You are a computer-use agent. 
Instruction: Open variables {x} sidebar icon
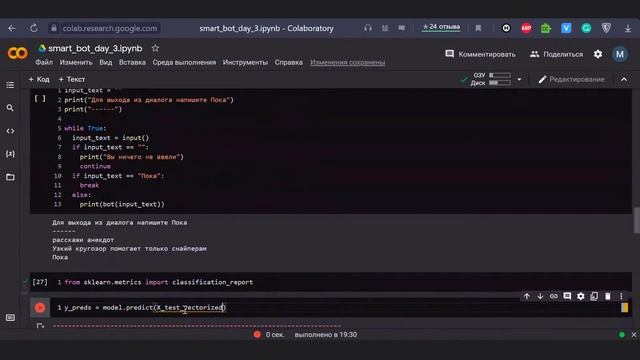pyautogui.click(x=10, y=154)
